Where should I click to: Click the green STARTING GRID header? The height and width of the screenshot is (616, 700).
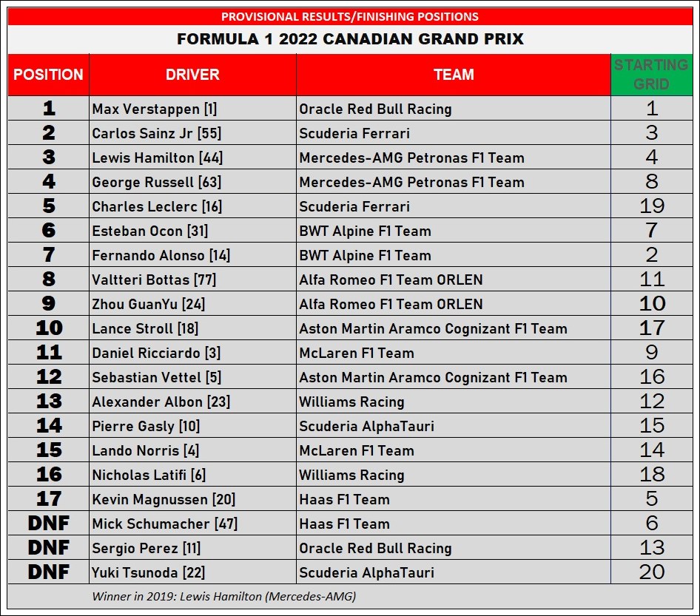pyautogui.click(x=651, y=75)
